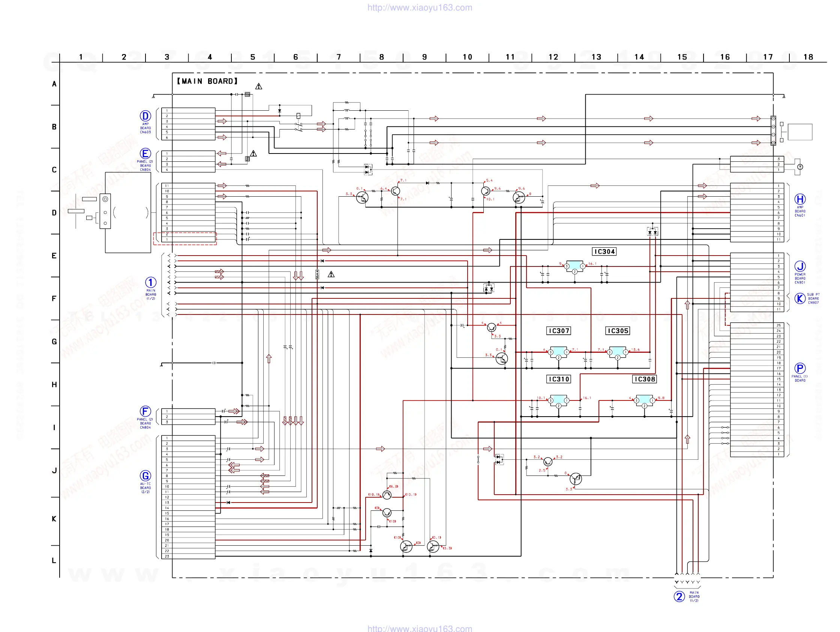Image resolution: width=840 pixels, height=632 pixels.
Task: Click the IC308 label box
Action: coord(644,379)
